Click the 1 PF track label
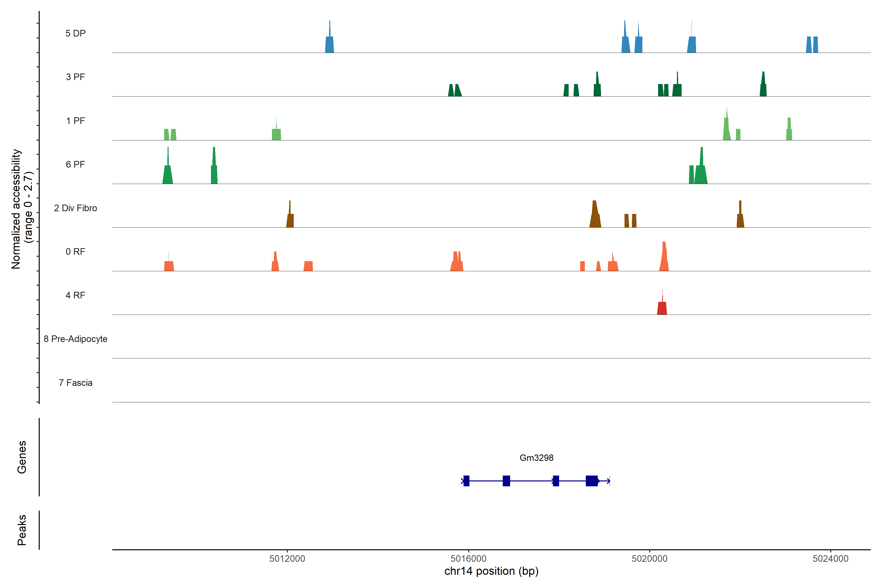The image size is (882, 588). (75, 121)
